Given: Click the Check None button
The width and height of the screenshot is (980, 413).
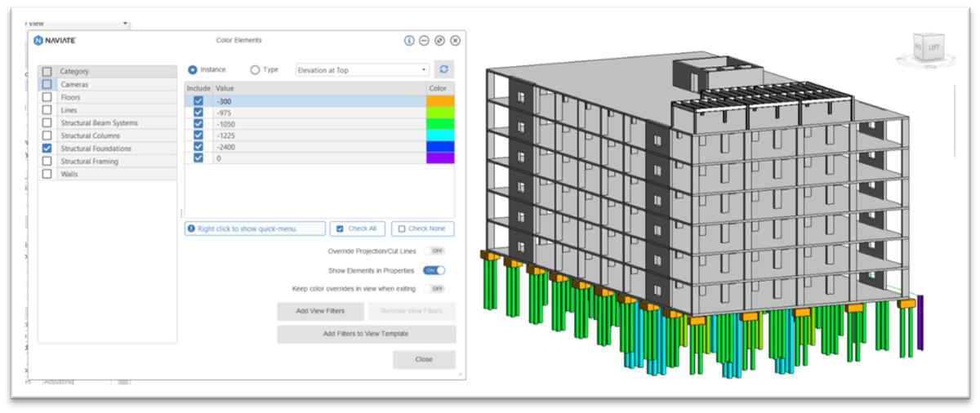Looking at the screenshot, I should (422, 229).
